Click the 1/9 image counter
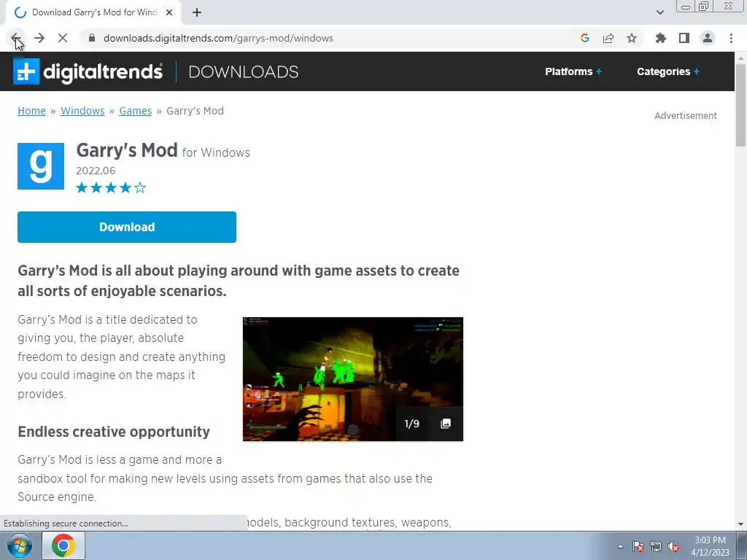747x560 pixels. tap(412, 424)
